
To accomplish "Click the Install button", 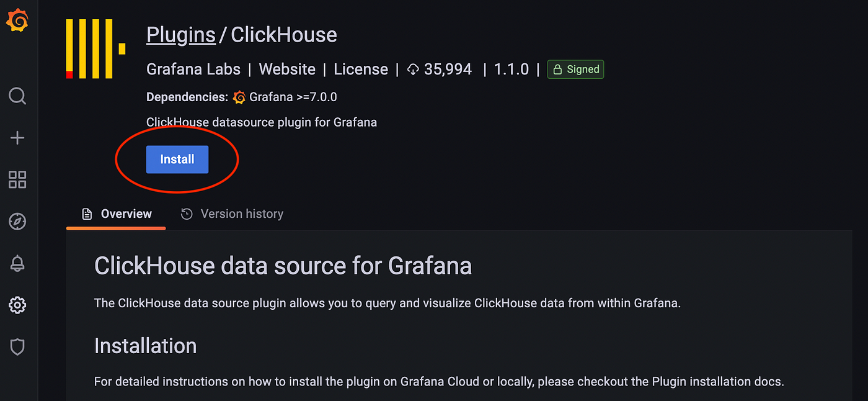I will point(177,159).
